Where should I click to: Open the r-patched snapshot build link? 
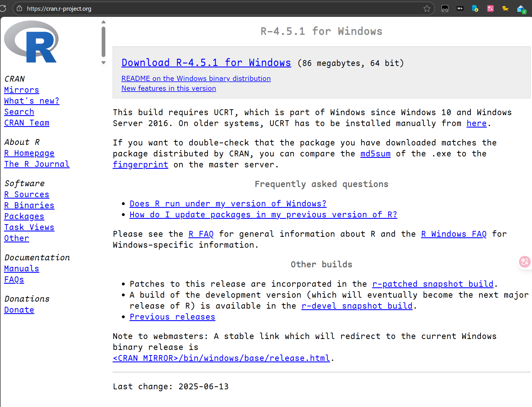point(433,284)
